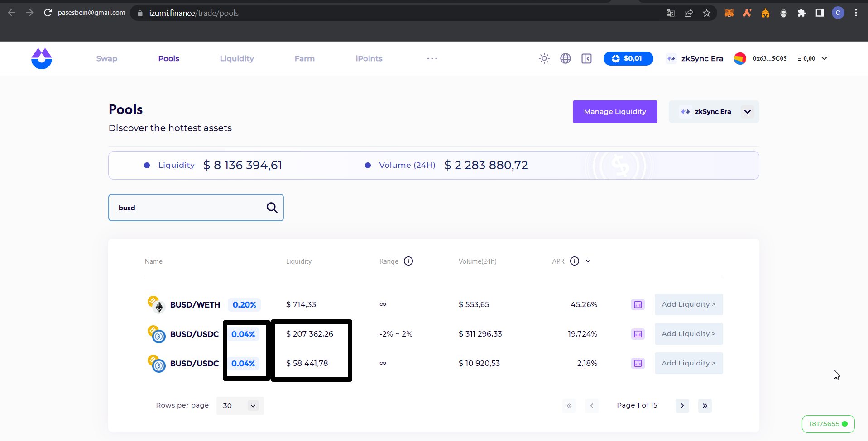Click in the busd search field
The width and height of the screenshot is (868, 441).
(x=196, y=208)
